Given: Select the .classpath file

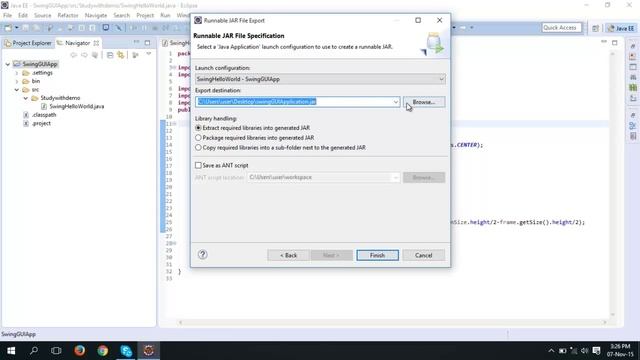Looking at the screenshot, I should (x=44, y=115).
